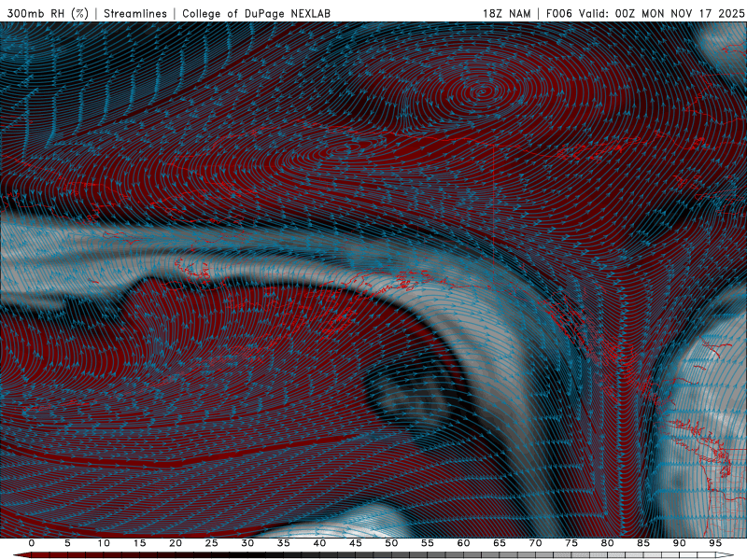Select the "45" value on the color scale

(356, 543)
